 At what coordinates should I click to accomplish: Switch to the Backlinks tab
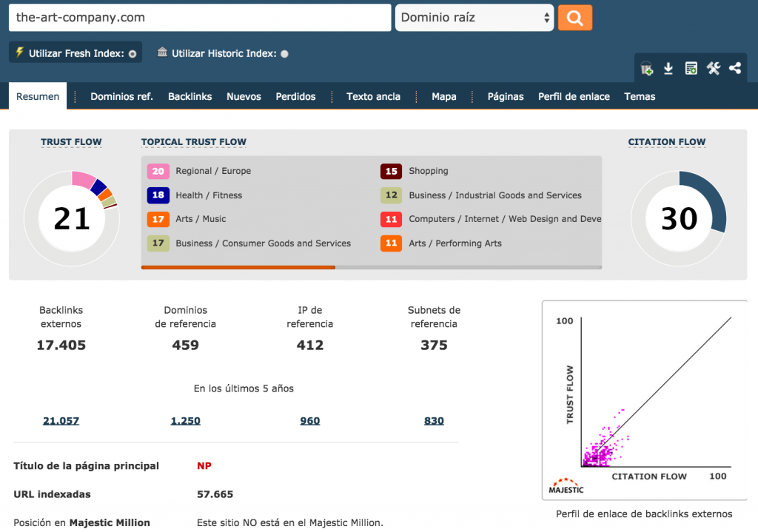(x=189, y=97)
